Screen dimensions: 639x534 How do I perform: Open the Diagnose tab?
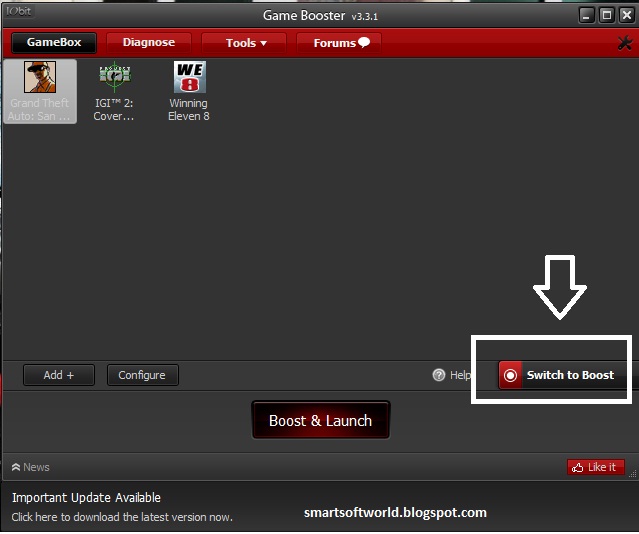point(149,43)
